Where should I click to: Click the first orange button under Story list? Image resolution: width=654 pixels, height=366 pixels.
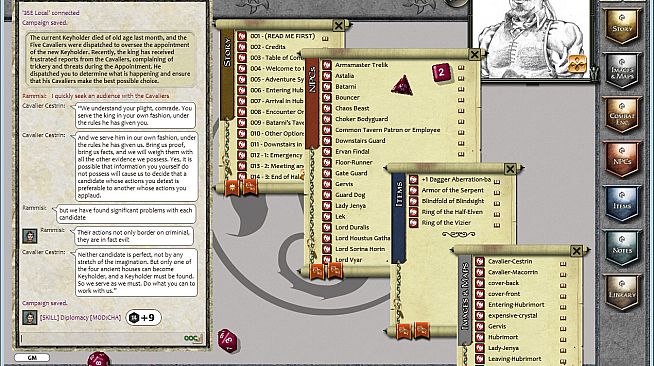232,188
